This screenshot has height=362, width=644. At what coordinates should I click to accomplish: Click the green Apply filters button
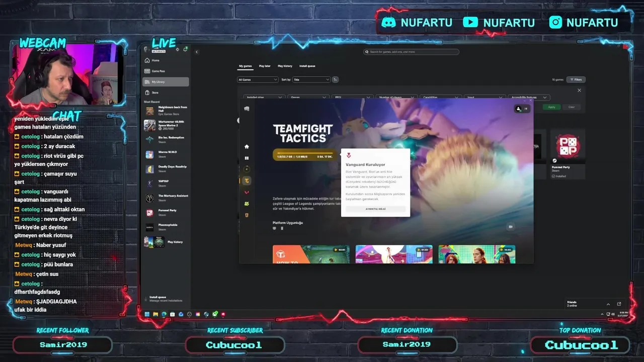[552, 107]
